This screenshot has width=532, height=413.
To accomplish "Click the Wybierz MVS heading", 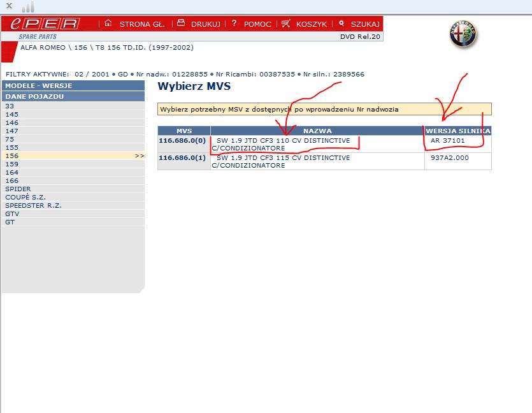I will 194,86.
